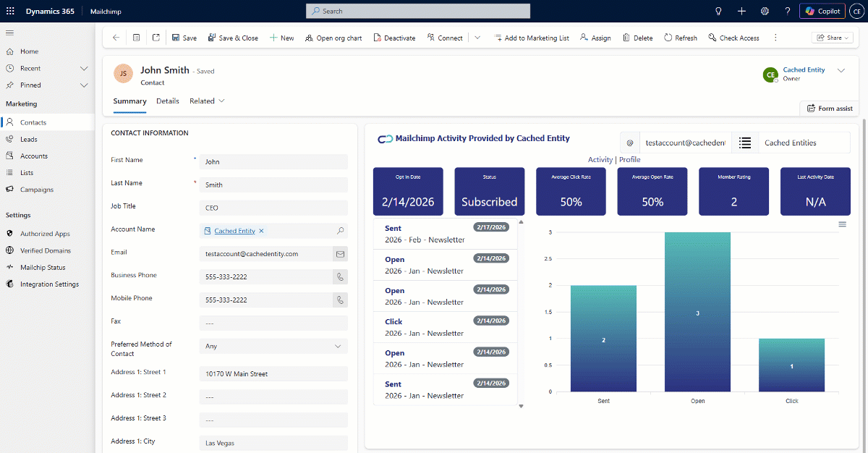
Task: Click the Connect command
Action: (445, 38)
